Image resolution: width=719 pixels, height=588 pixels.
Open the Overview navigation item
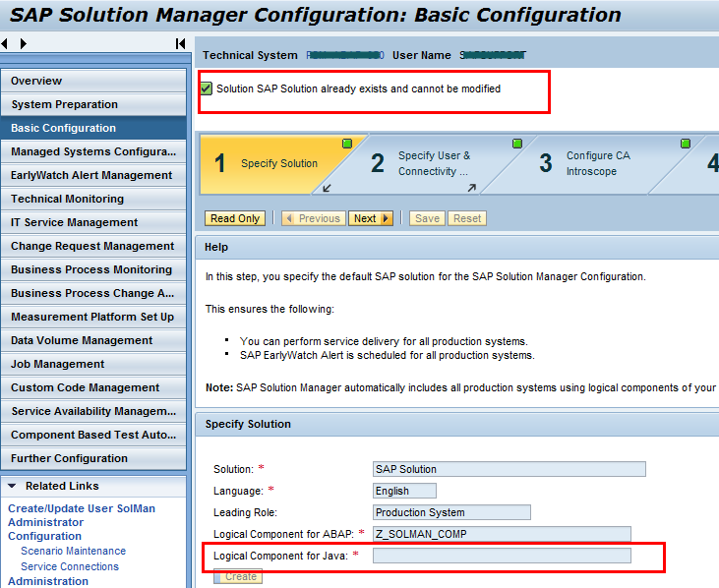coord(93,81)
